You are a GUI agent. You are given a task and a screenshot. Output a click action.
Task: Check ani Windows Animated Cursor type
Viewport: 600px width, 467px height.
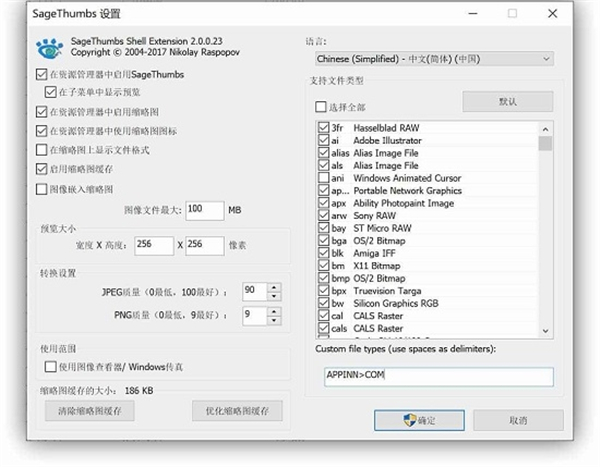324,178
